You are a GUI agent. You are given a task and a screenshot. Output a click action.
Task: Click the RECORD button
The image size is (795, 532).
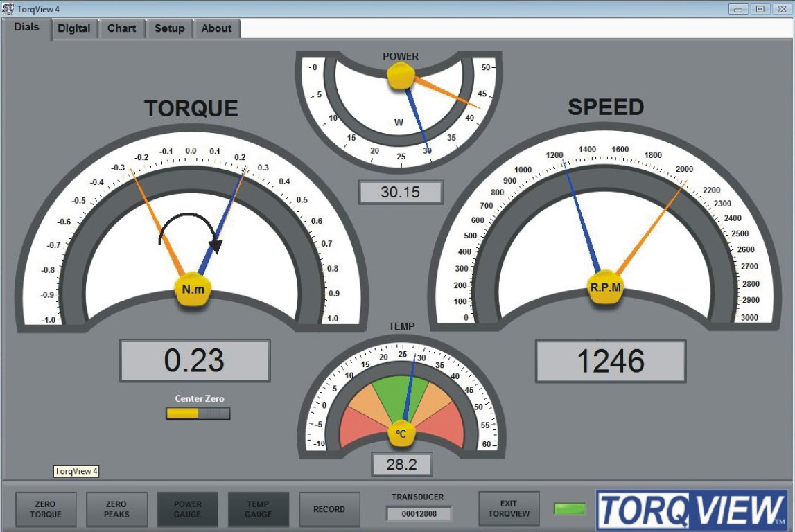(x=329, y=508)
